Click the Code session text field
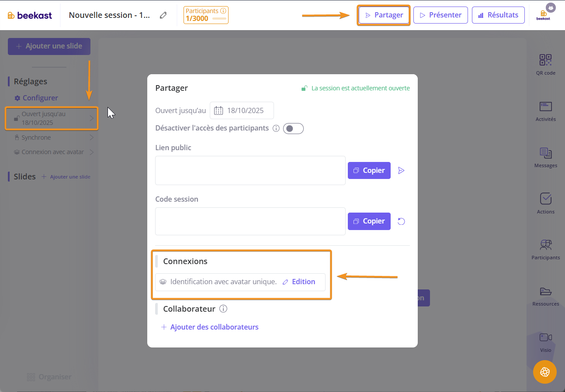 (250, 221)
